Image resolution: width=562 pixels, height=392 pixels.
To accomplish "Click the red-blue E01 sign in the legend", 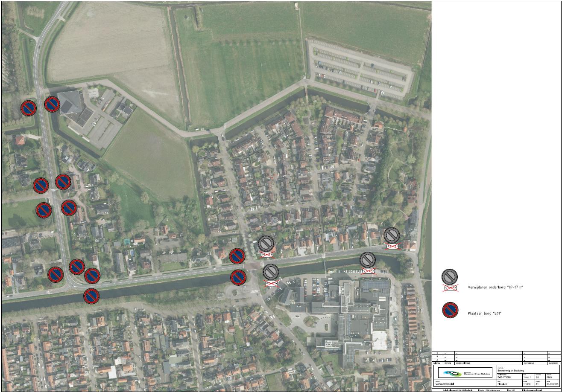I will pyautogui.click(x=450, y=310).
